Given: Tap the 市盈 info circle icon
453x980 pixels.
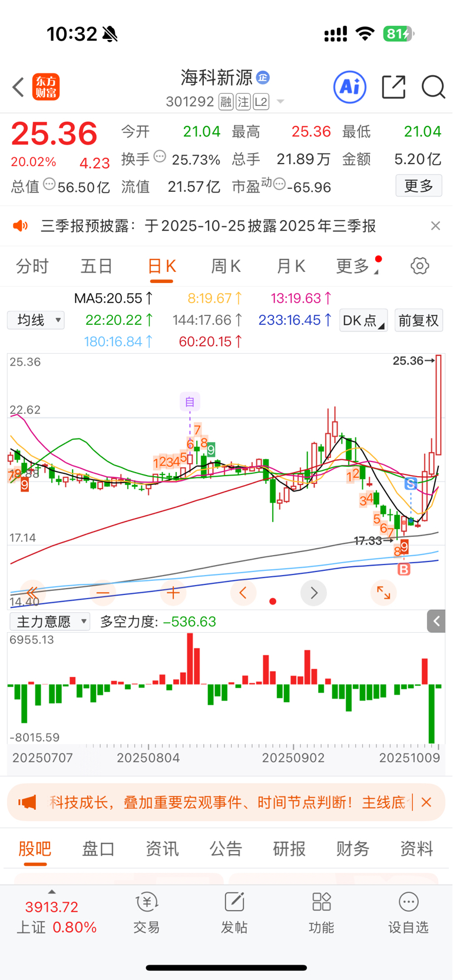Looking at the screenshot, I should (280, 184).
